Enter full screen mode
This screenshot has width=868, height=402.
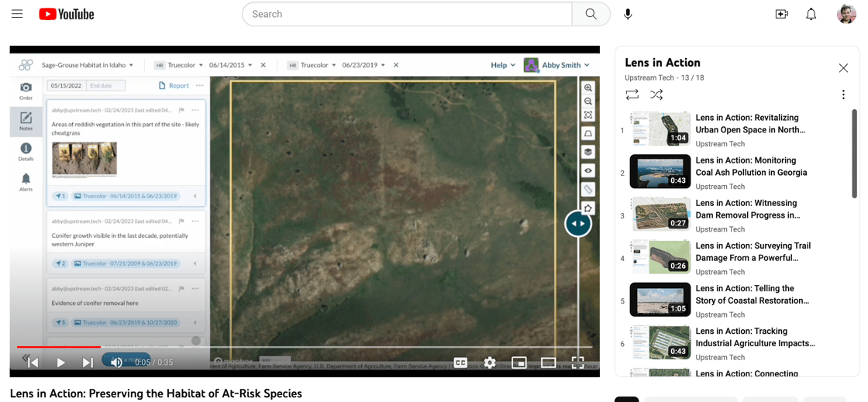577,362
